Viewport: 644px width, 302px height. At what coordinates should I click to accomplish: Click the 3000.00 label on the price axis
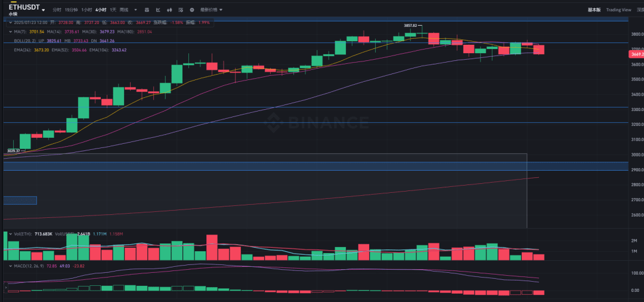tap(636, 155)
